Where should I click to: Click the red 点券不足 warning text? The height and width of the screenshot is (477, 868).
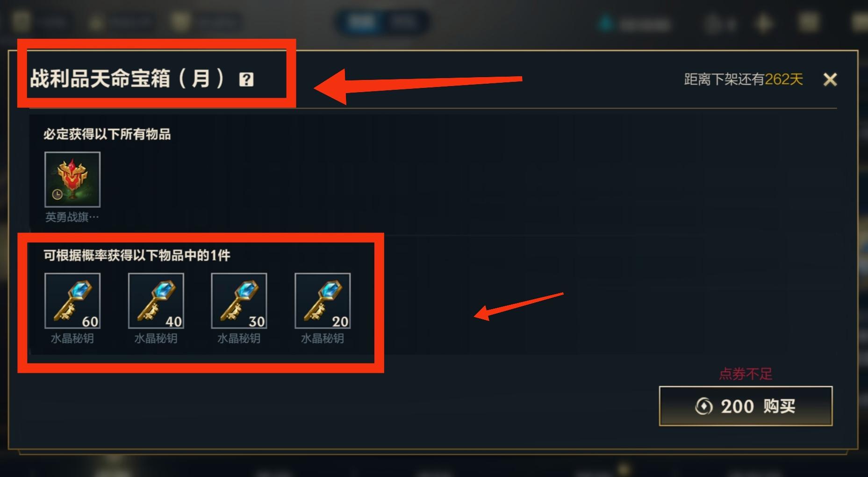point(746,374)
